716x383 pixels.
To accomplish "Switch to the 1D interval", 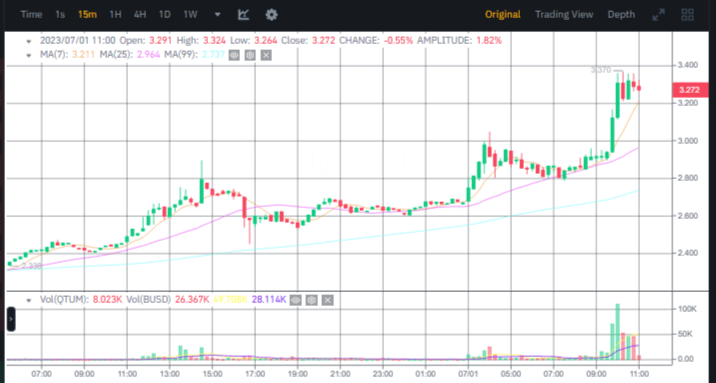I will point(164,15).
